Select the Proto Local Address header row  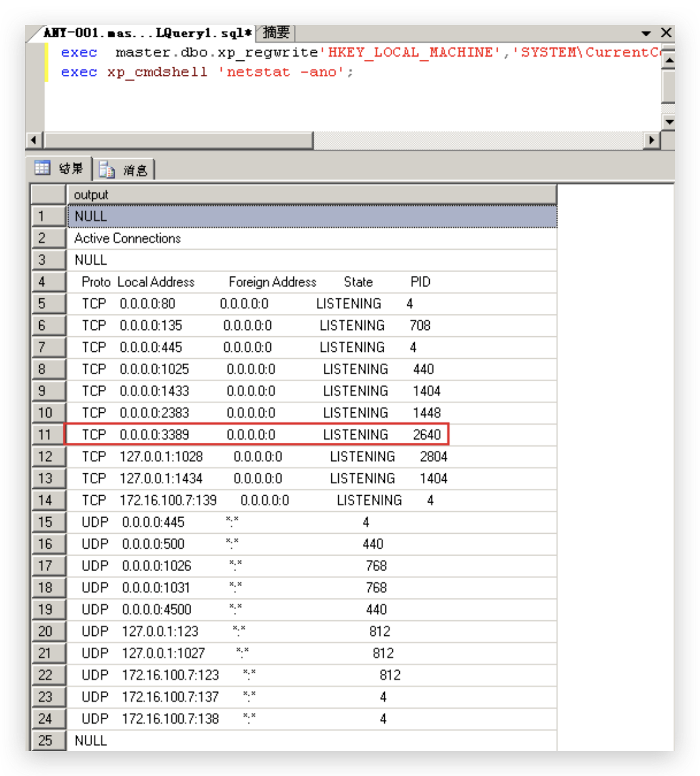point(312,282)
